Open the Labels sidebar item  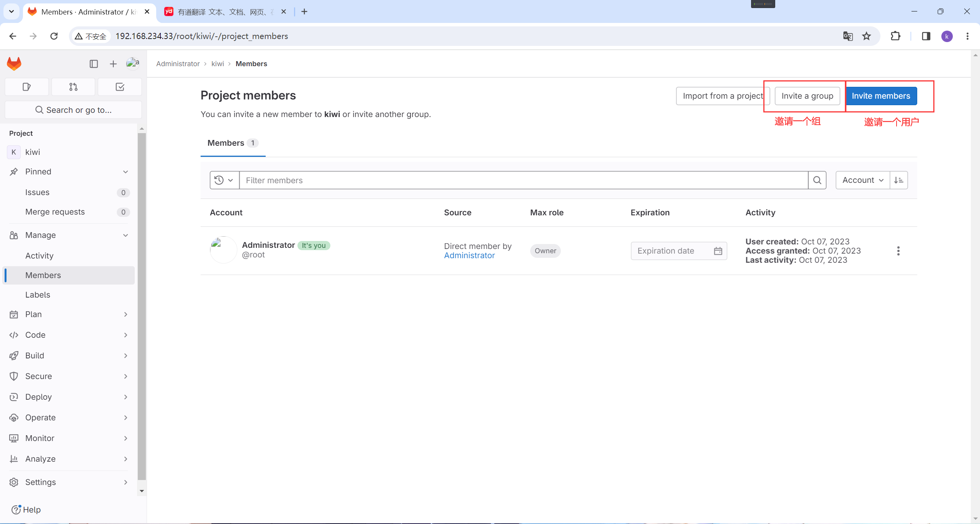tap(38, 295)
